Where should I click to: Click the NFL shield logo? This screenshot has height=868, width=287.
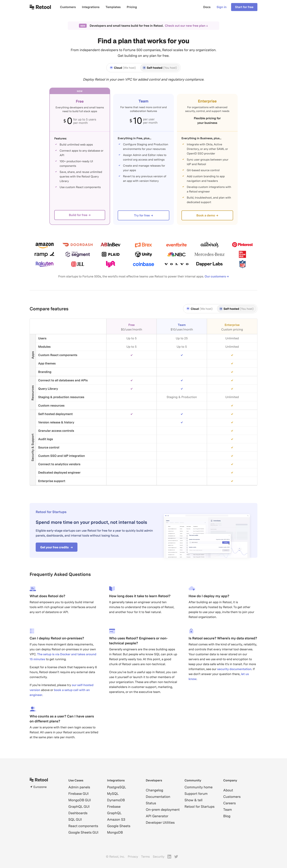(242, 264)
